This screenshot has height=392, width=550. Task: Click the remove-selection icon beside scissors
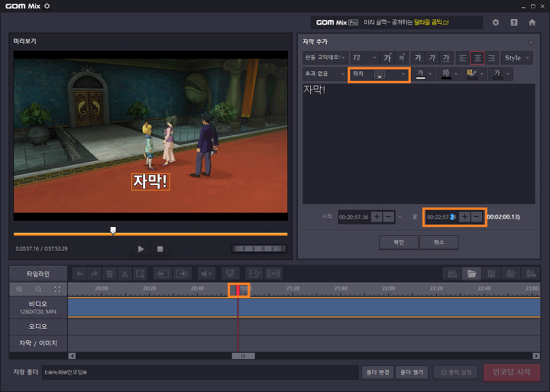(x=140, y=274)
